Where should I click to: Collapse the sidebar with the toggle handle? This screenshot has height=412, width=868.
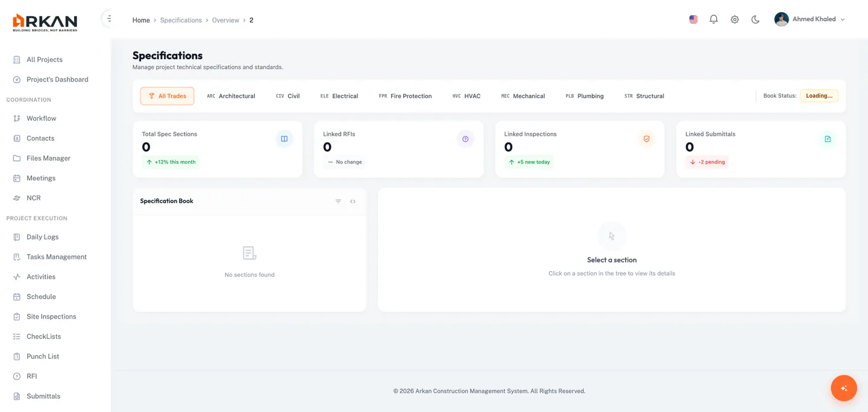point(108,17)
